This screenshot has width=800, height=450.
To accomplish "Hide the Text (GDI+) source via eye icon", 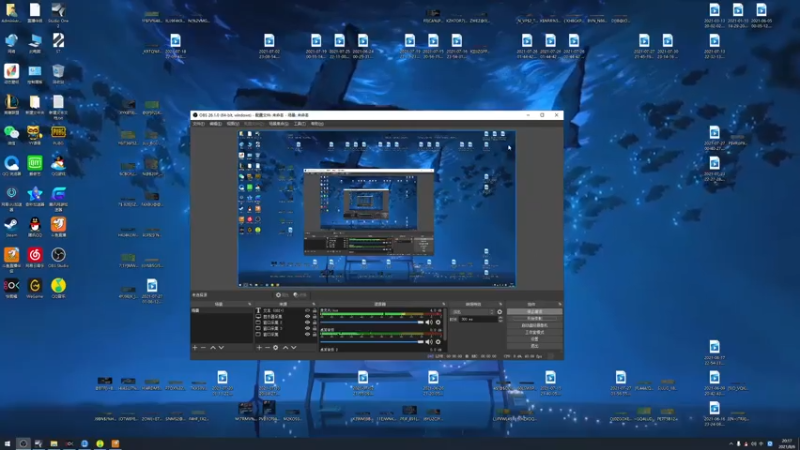I will point(307,310).
